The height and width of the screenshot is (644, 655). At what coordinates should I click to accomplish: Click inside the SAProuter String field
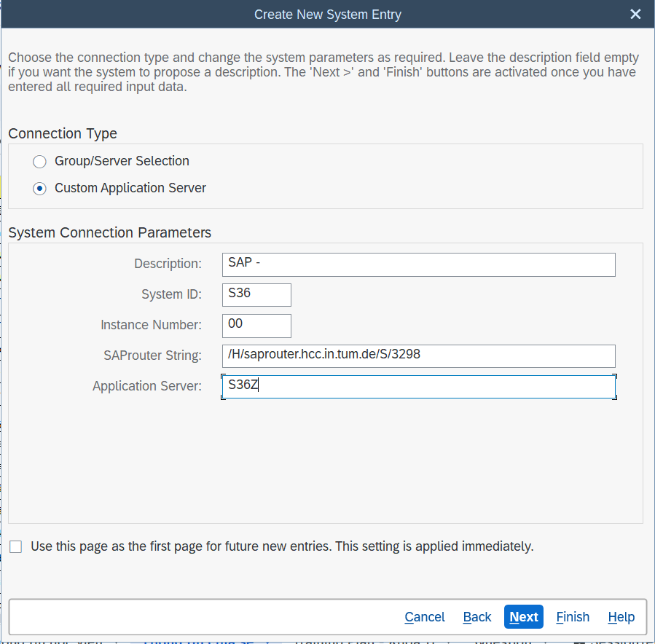[418, 356]
